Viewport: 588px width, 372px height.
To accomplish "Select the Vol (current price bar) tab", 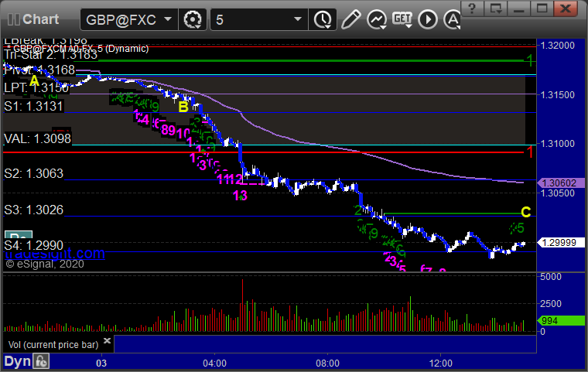I will [53, 343].
